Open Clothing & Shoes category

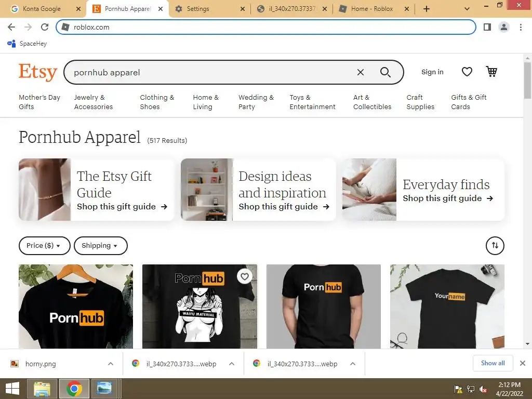(157, 102)
